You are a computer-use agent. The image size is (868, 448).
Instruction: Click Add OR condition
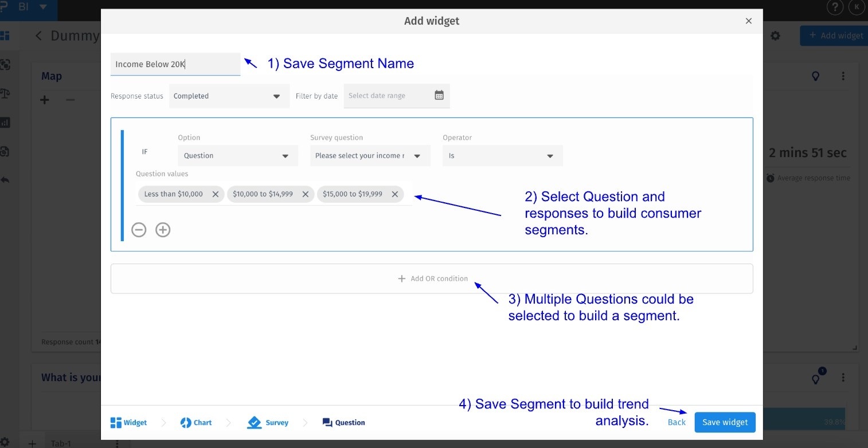(432, 279)
